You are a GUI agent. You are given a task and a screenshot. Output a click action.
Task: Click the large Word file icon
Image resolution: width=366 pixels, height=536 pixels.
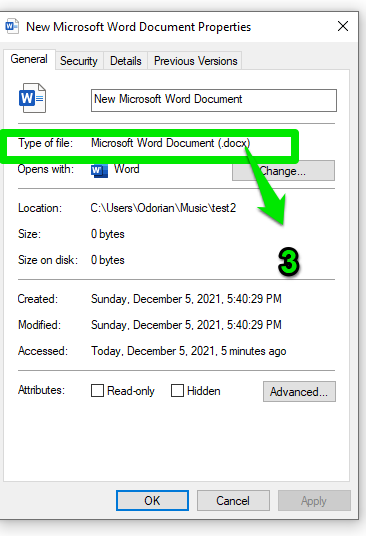(32, 98)
